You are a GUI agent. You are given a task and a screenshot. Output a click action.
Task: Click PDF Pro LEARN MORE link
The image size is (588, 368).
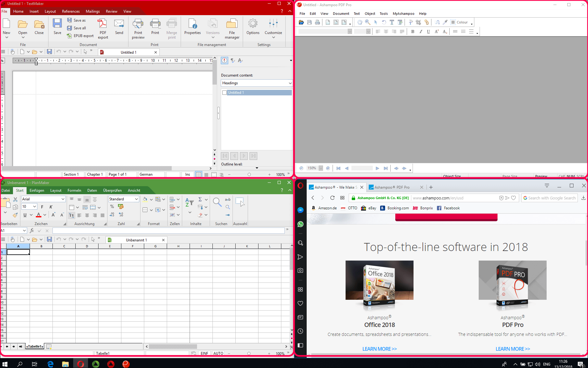[x=513, y=349]
